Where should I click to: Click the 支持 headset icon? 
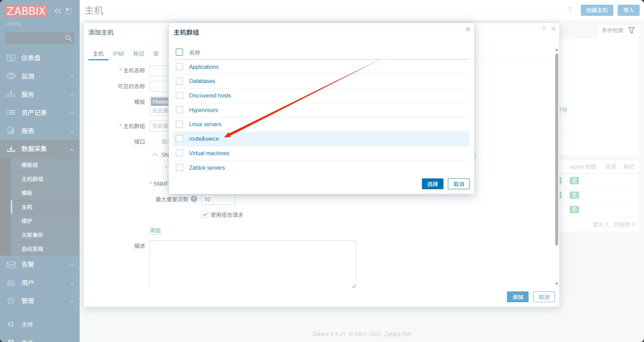(11, 324)
